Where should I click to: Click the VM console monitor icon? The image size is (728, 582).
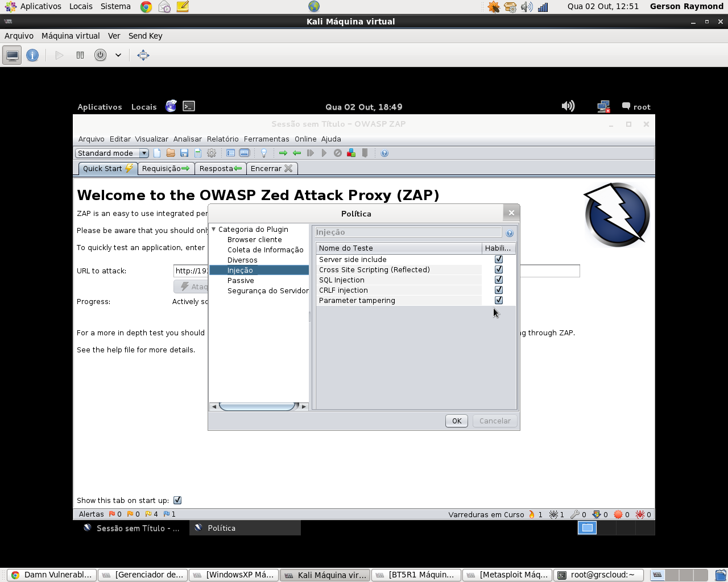pyautogui.click(x=12, y=55)
